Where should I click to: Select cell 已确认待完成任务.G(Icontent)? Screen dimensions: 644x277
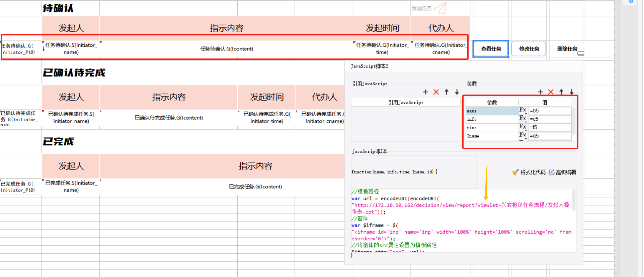169,118
